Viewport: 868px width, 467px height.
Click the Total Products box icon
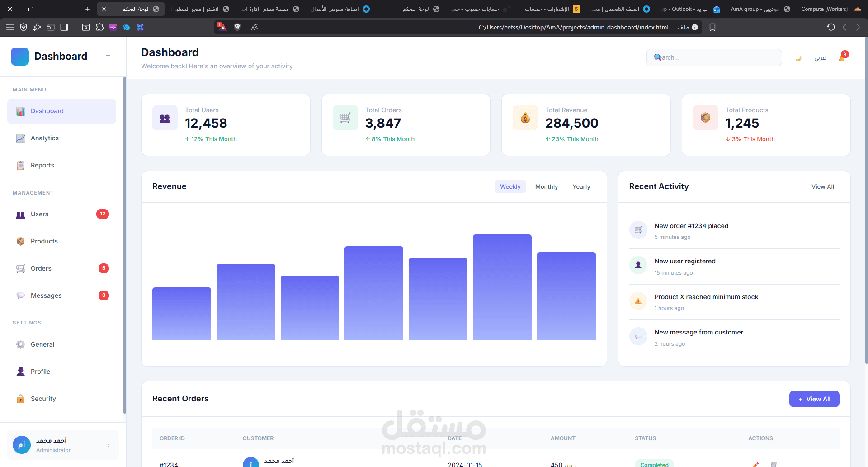[706, 118]
